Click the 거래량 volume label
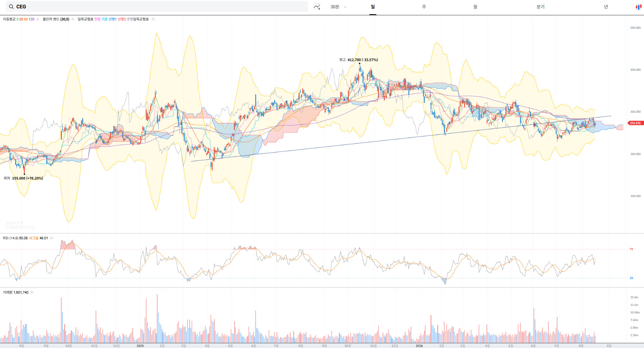644x348 pixels. 8,293
